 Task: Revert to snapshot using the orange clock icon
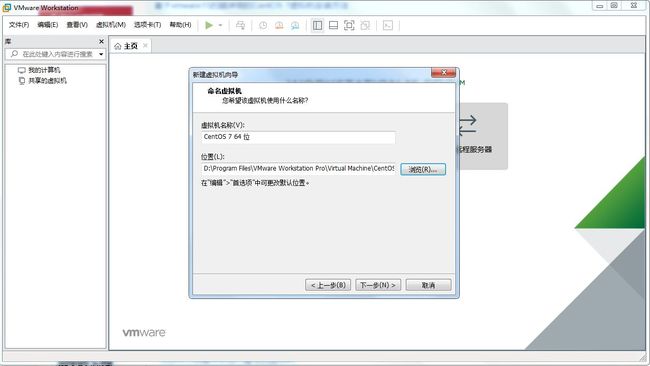click(x=279, y=25)
